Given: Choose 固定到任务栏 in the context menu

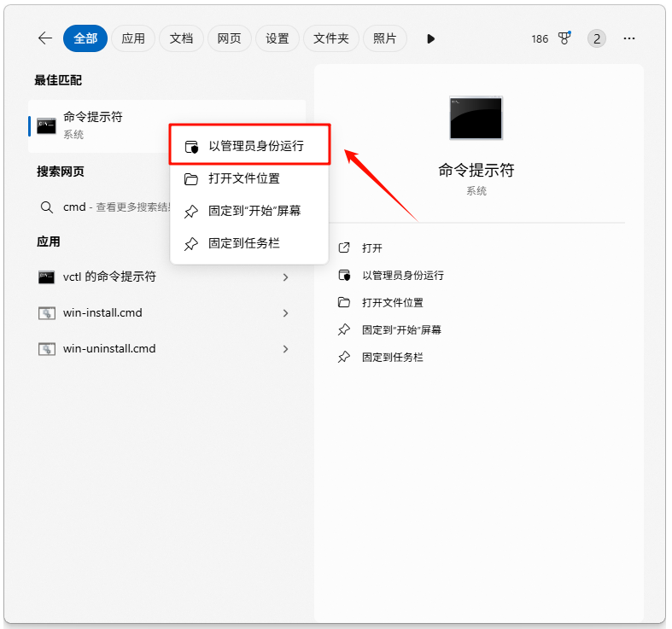Looking at the screenshot, I should pos(249,243).
